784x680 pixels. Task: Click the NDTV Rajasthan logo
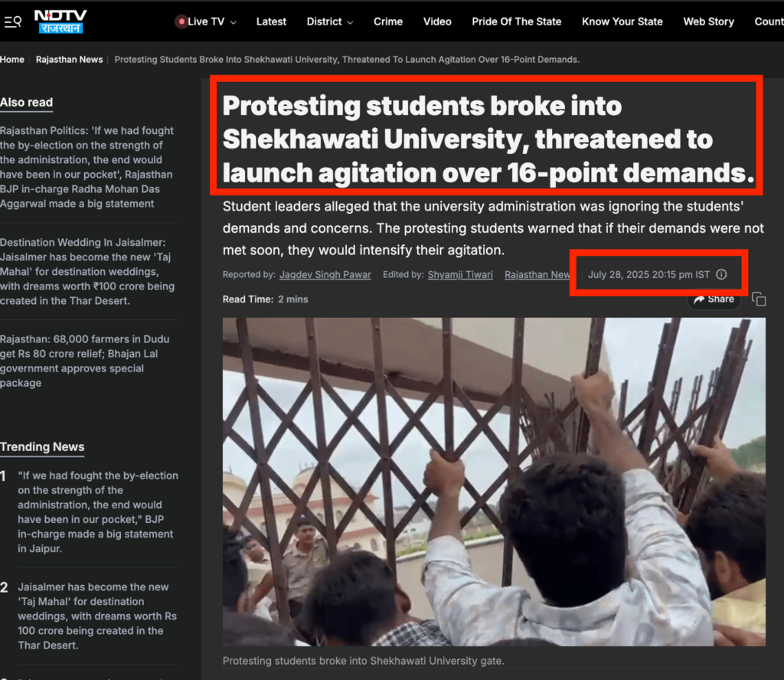[x=60, y=21]
